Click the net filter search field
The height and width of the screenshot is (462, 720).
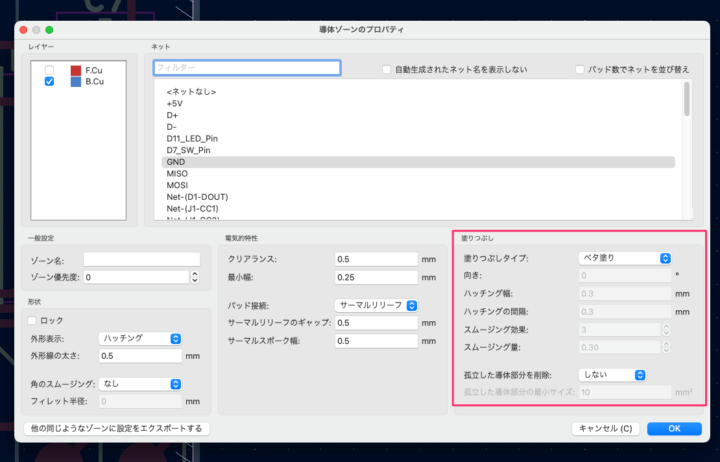[x=246, y=69]
